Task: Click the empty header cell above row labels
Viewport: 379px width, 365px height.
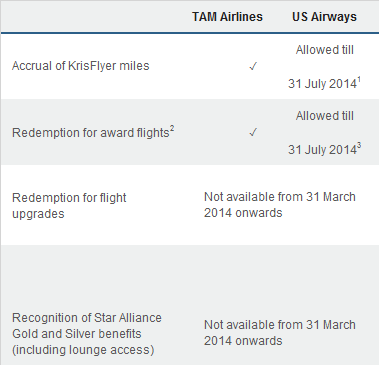Action: [x=93, y=17]
